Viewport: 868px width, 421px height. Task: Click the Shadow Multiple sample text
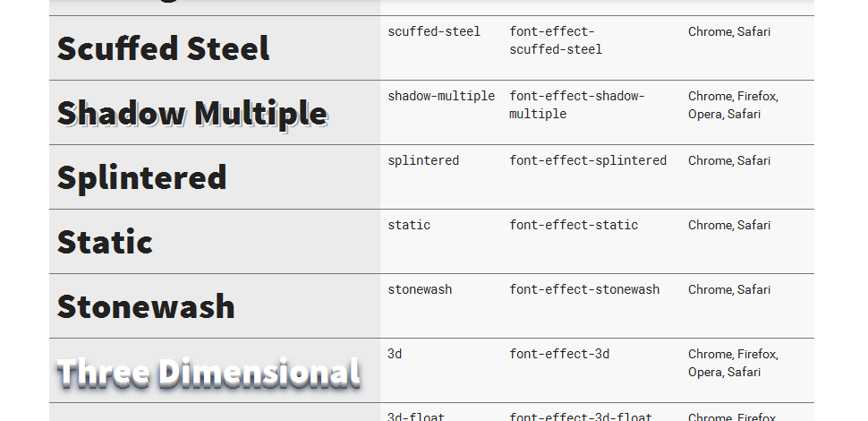192,115
